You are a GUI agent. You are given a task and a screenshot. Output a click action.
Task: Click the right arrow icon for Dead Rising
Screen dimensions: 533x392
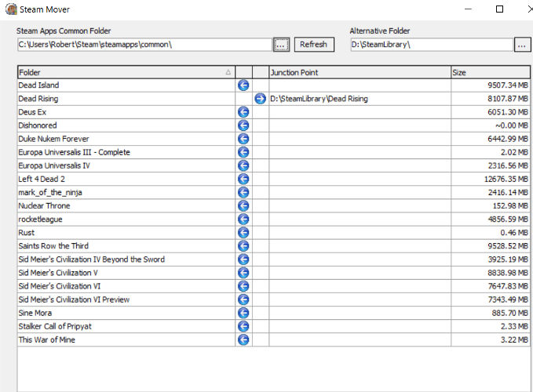[261, 99]
